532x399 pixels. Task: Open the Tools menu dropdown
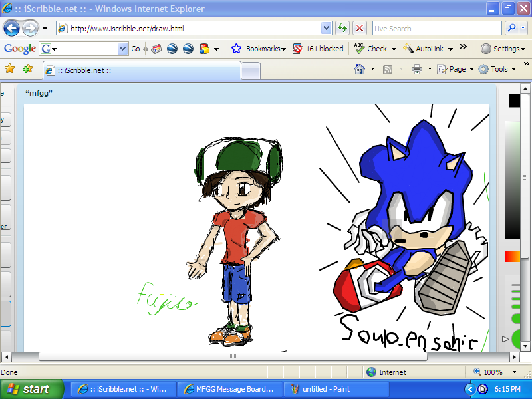[x=495, y=69]
